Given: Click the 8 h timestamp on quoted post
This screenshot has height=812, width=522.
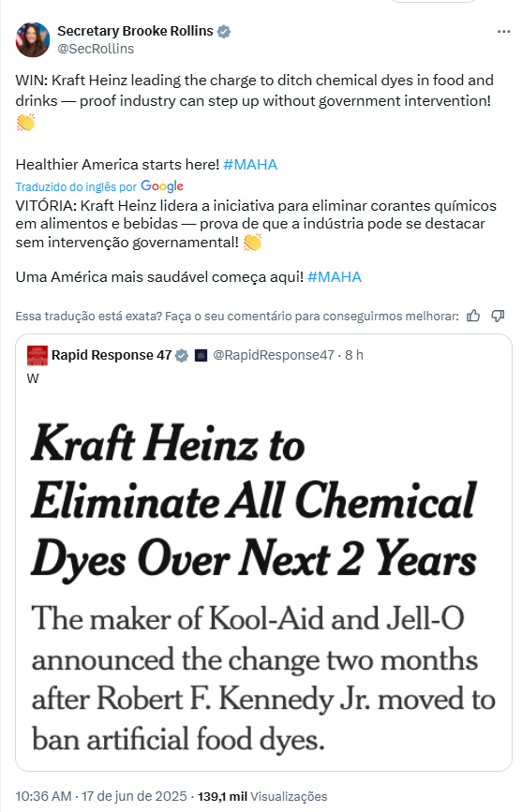Looking at the screenshot, I should [354, 355].
